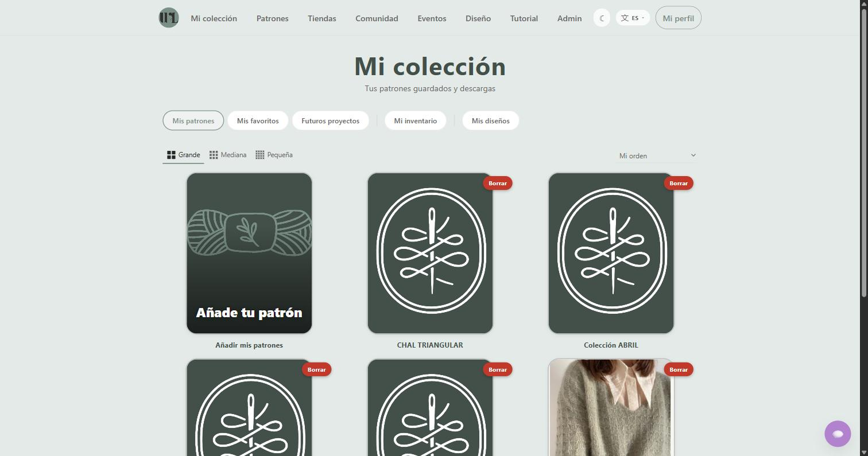Screen dimensions: 868x456
Task: Select Mediana grid view
Action: (228, 155)
